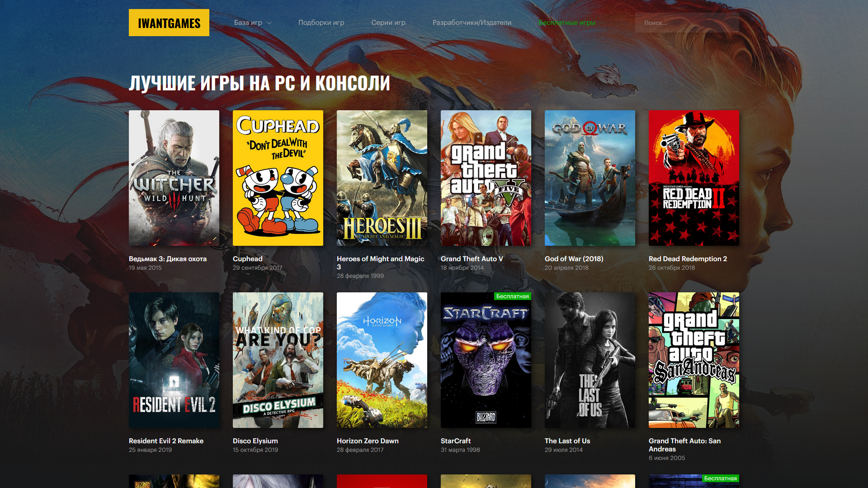
Task: Click Disco Elysium title link
Action: [x=255, y=441]
